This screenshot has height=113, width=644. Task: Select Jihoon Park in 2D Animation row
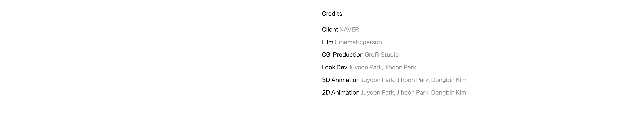click(x=413, y=93)
